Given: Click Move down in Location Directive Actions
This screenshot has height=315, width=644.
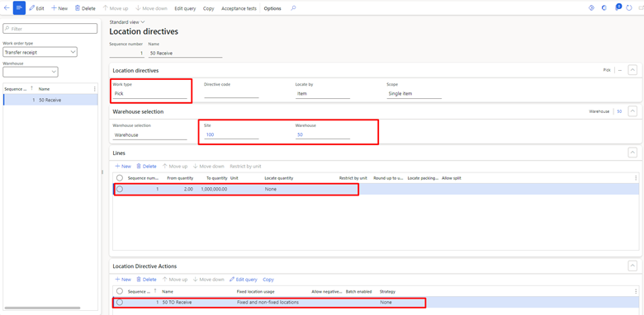Looking at the screenshot, I should click(x=208, y=280).
